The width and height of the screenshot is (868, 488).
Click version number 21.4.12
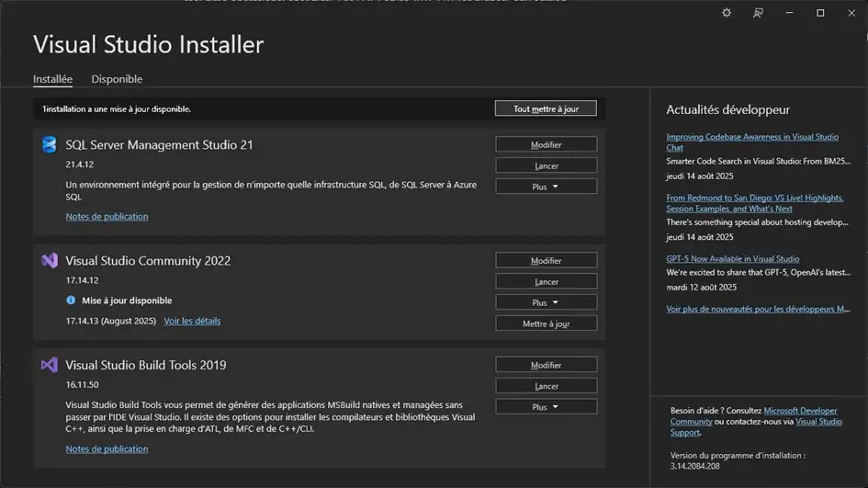(x=80, y=164)
